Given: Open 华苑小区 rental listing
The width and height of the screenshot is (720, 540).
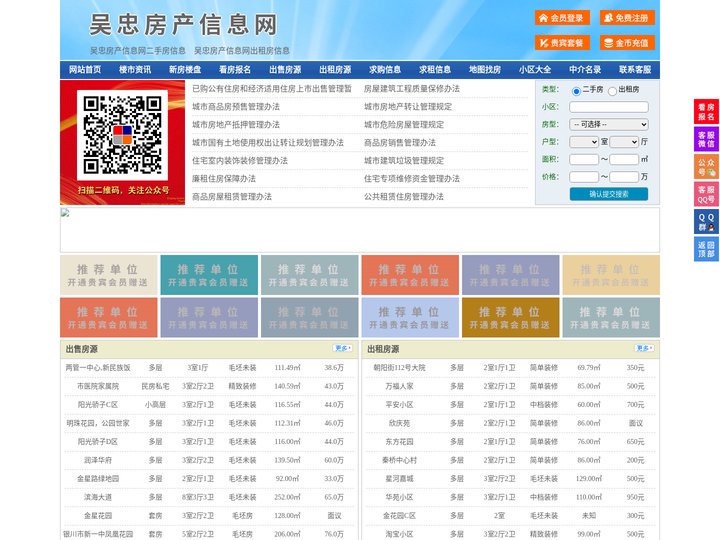Looking at the screenshot, I should [399, 497].
